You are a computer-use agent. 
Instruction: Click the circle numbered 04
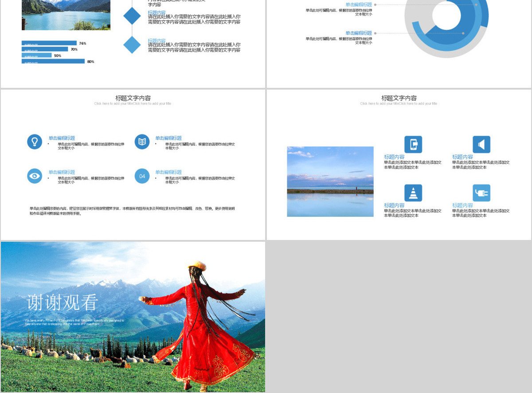[142, 176]
